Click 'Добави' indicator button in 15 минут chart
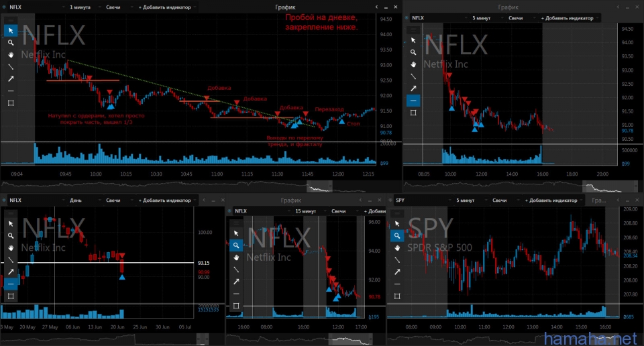This screenshot has height=346, width=644. tap(374, 211)
